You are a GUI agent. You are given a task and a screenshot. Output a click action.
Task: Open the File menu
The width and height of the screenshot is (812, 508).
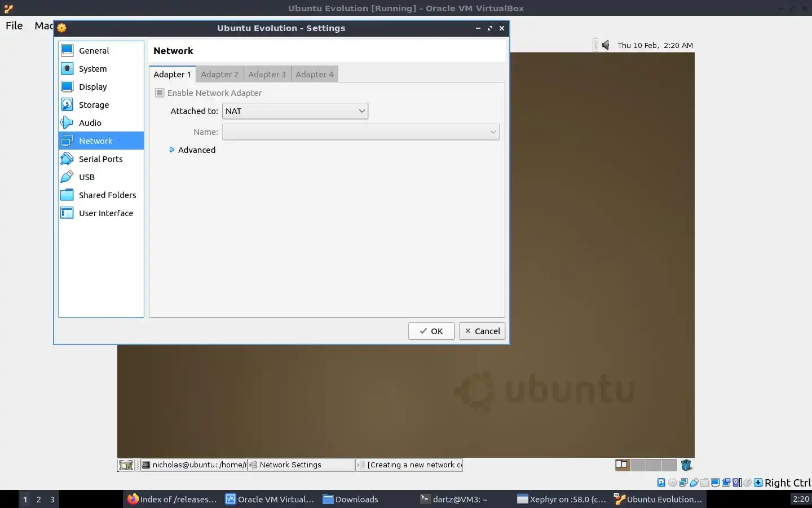(14, 25)
